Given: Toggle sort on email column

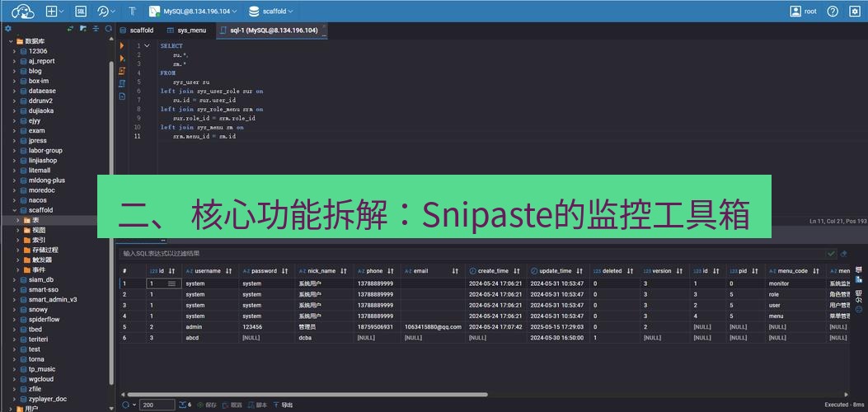Looking at the screenshot, I should pos(455,271).
